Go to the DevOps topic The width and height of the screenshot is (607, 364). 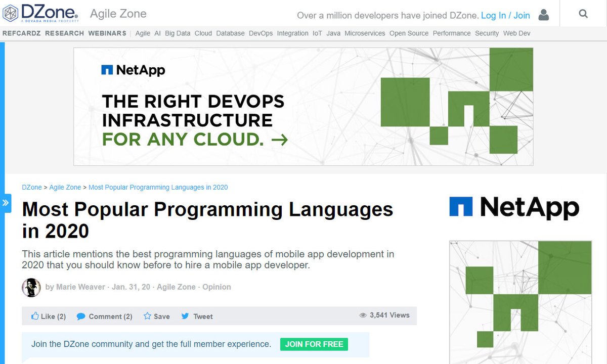point(261,33)
